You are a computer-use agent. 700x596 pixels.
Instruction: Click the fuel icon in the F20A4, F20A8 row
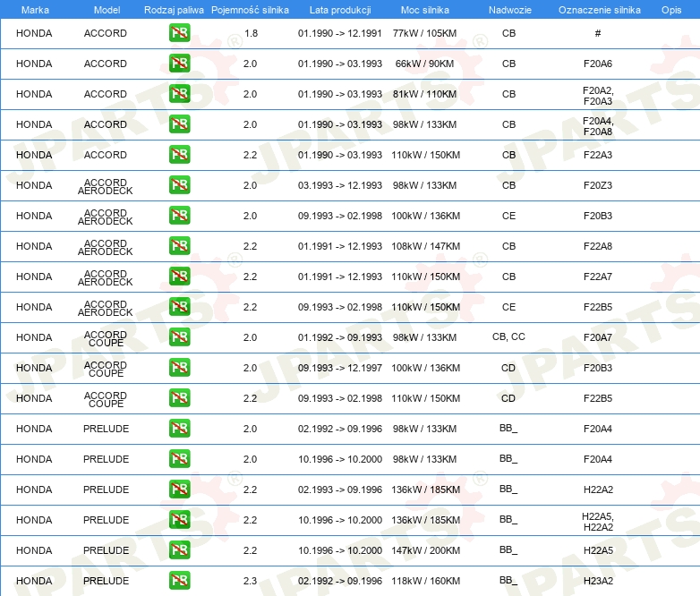point(179,124)
